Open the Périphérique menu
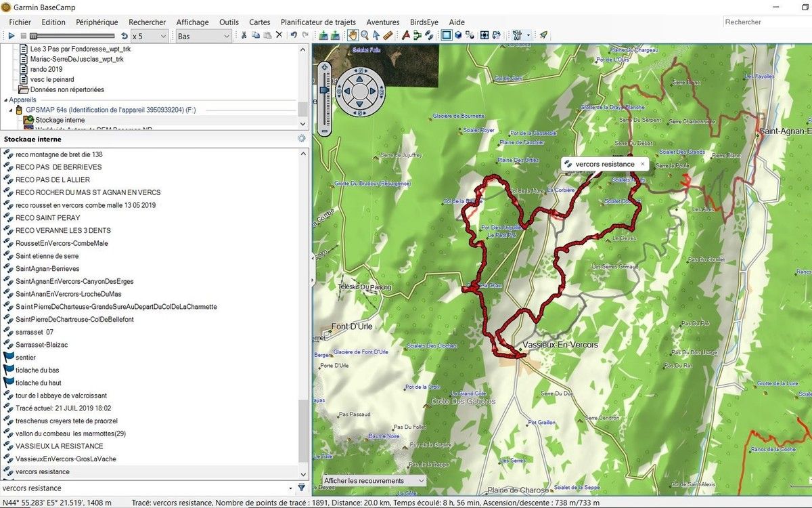 click(x=97, y=22)
